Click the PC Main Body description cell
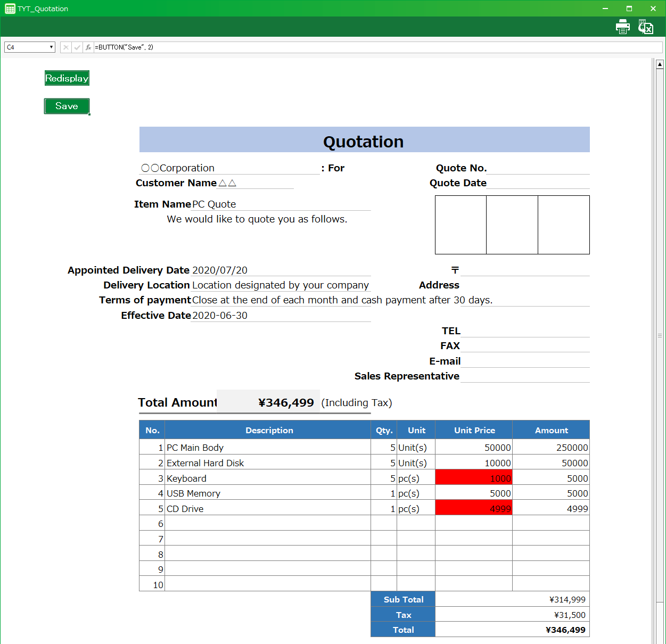 (267, 448)
